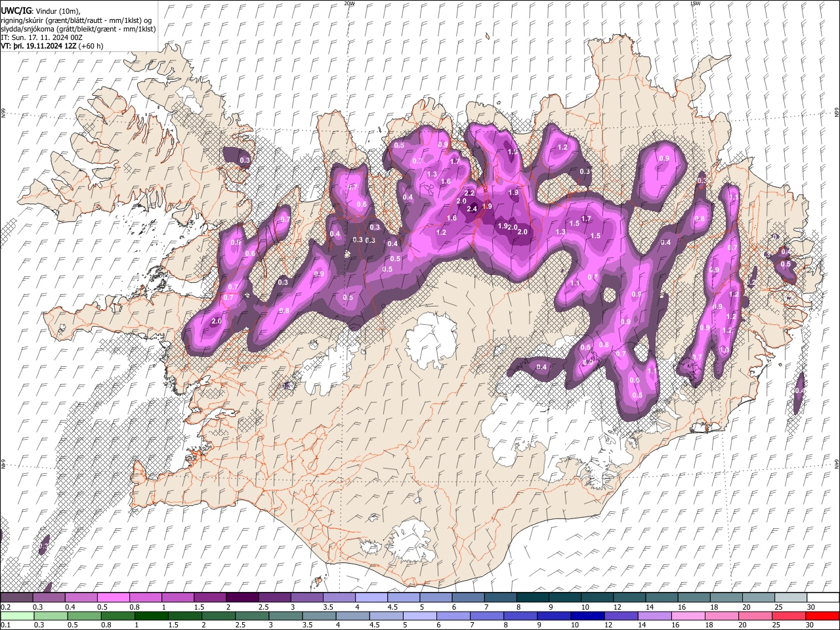The width and height of the screenshot is (840, 630).
Task: Select the light pink 16–18 lower legend swatch
Action: click(688, 616)
